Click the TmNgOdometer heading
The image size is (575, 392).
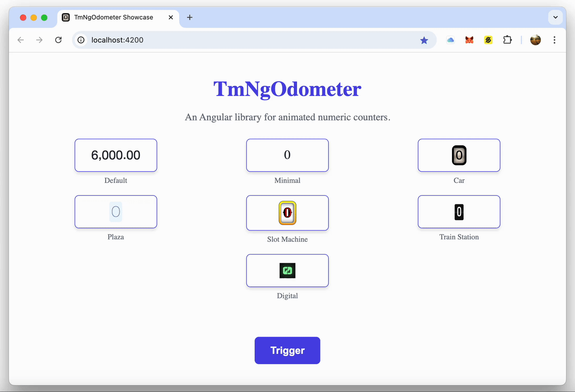click(287, 89)
